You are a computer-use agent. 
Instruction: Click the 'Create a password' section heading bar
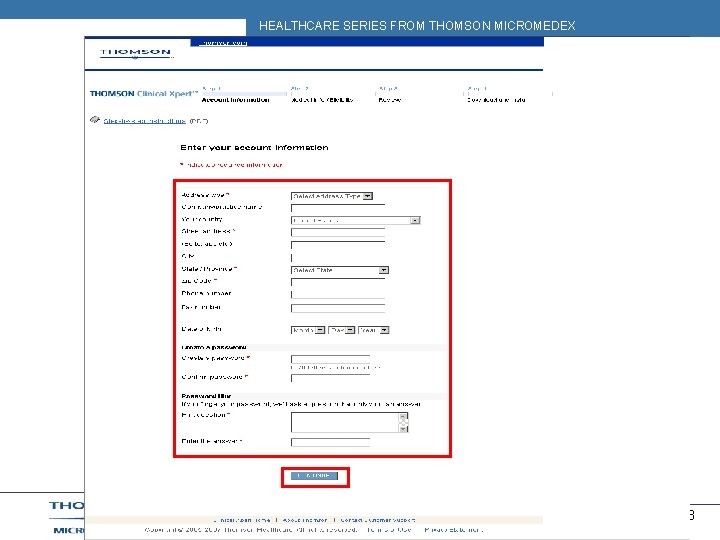point(312,347)
